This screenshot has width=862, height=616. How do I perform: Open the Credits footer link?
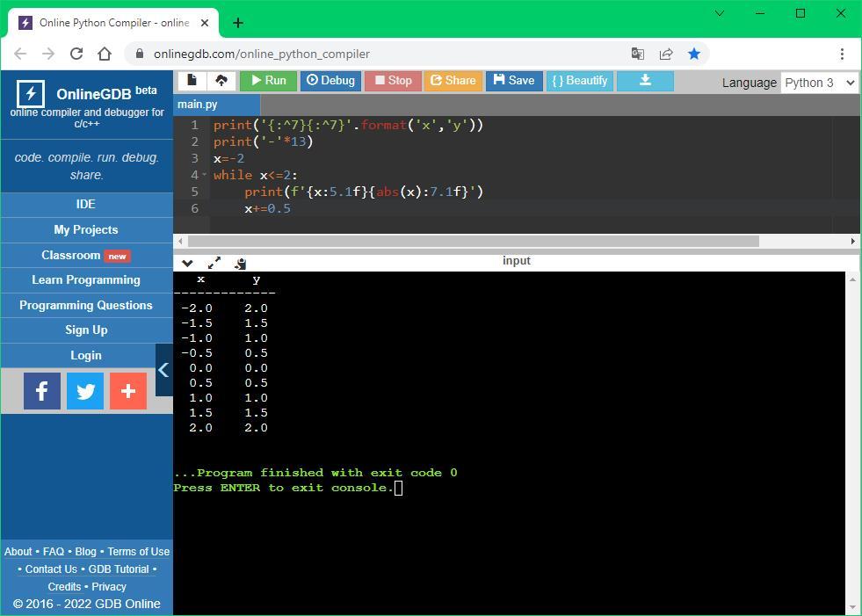pos(64,587)
